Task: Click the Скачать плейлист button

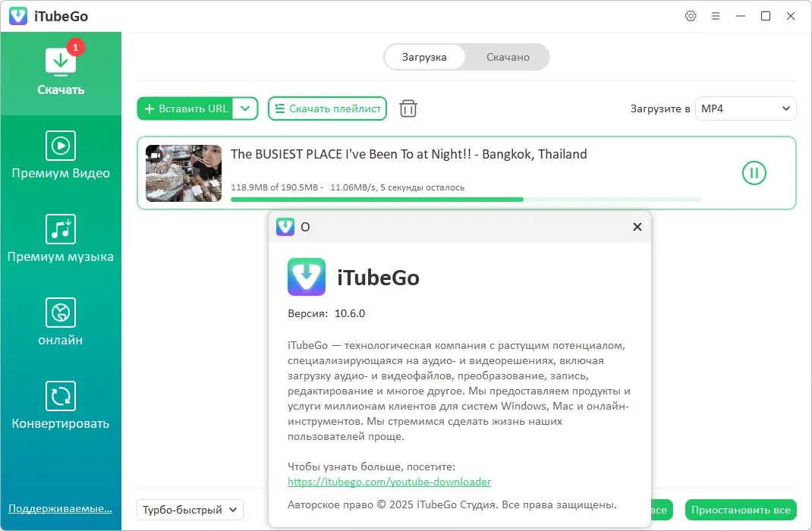Action: click(x=327, y=108)
